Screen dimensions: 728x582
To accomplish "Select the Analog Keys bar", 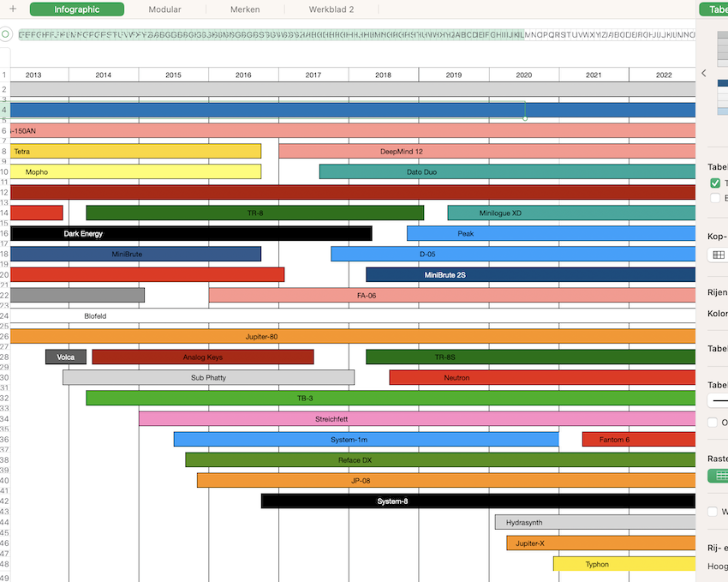I will pyautogui.click(x=203, y=357).
